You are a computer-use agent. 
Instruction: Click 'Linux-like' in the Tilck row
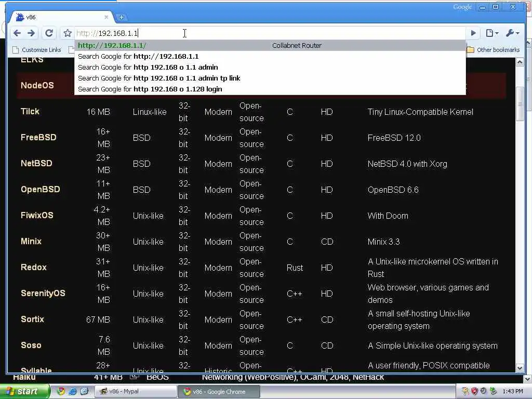(150, 112)
